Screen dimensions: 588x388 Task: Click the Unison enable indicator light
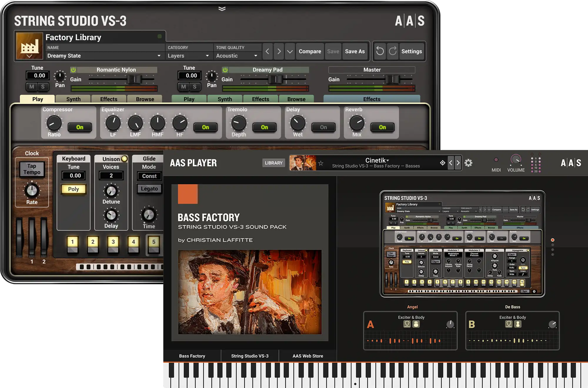[x=124, y=159]
